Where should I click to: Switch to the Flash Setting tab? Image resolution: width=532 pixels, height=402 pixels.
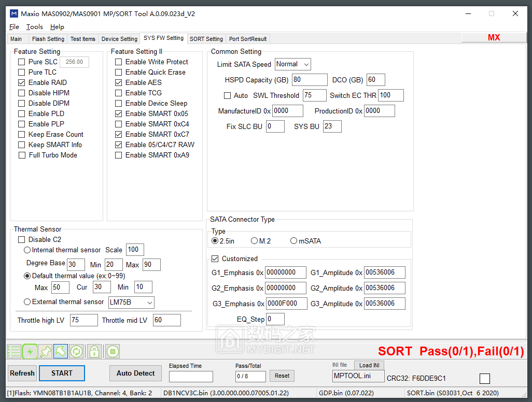tap(48, 39)
